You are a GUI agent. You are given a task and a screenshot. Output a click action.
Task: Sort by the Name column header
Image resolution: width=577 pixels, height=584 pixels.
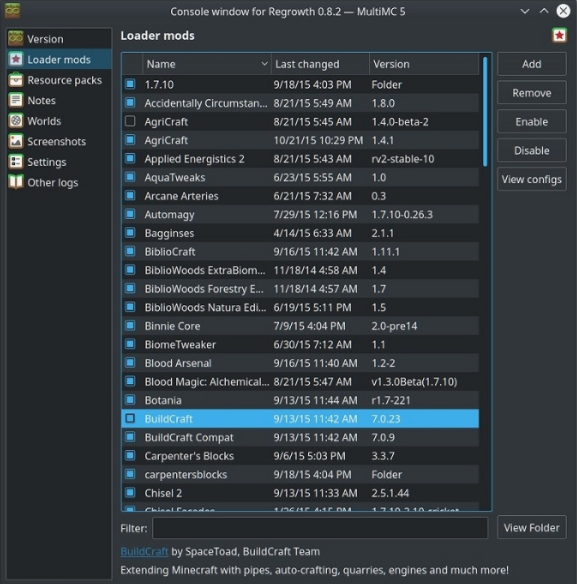(x=206, y=64)
